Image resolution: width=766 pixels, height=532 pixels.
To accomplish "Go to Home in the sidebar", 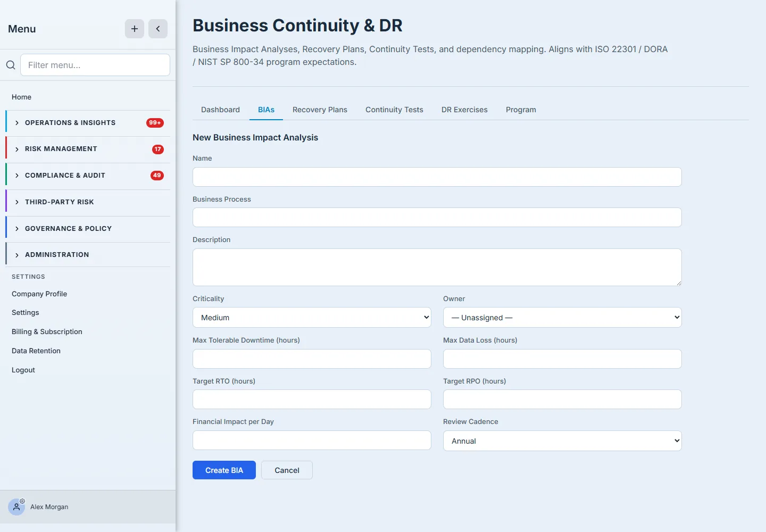I will (x=21, y=97).
